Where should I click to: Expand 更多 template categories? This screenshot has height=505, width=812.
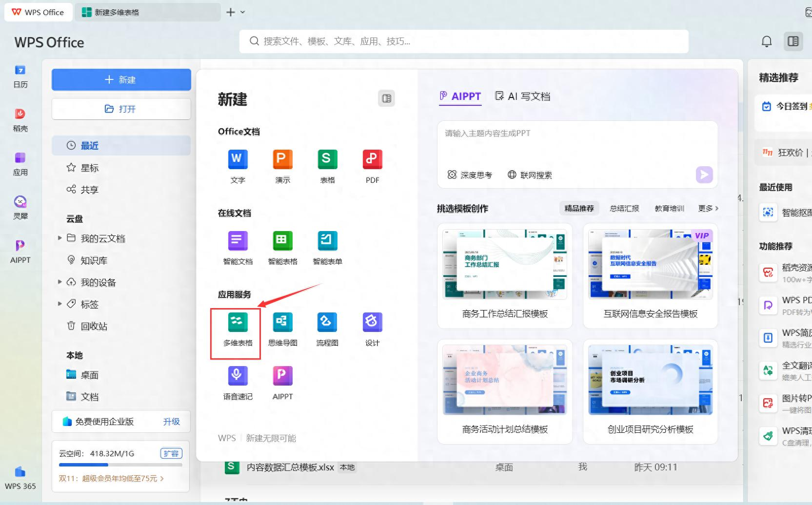tap(708, 208)
